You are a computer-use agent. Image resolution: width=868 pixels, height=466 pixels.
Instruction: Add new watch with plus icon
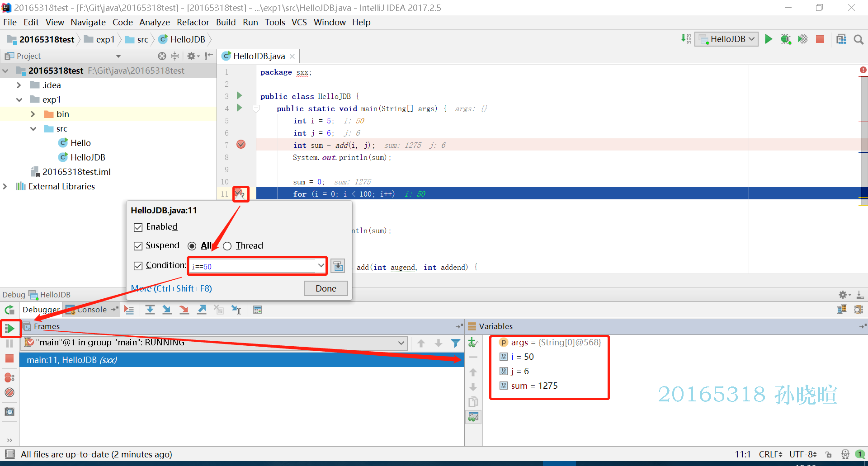473,343
